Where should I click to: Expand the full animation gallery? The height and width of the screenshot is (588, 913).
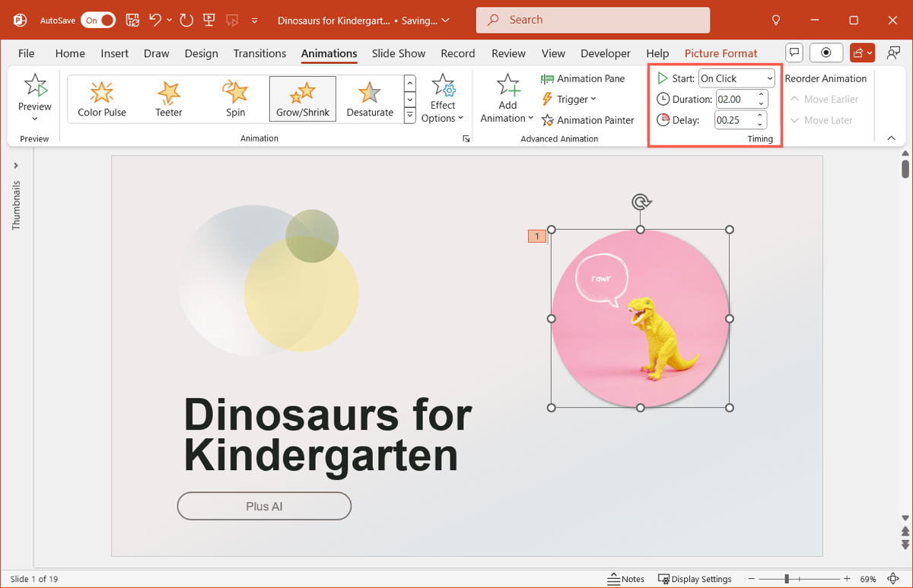coord(410,116)
